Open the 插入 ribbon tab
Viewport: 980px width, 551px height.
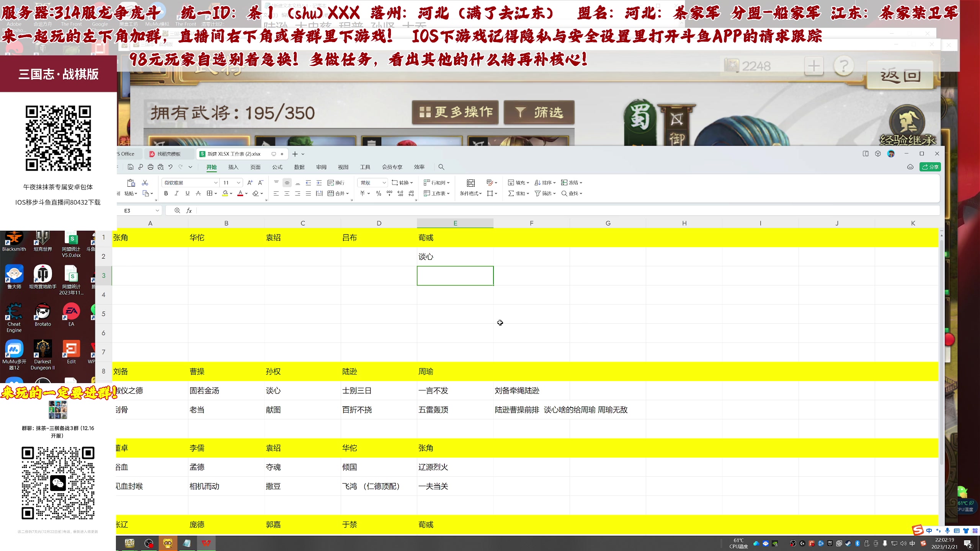click(x=233, y=167)
